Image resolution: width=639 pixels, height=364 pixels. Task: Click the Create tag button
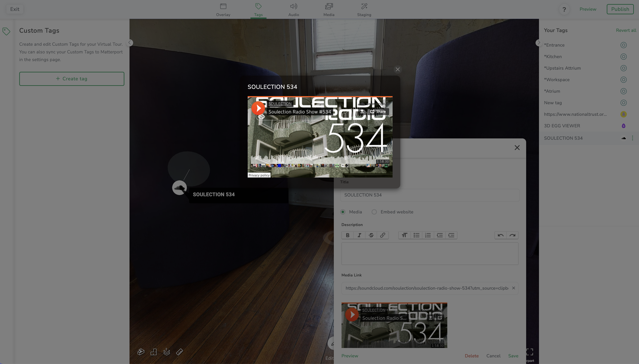(x=72, y=79)
